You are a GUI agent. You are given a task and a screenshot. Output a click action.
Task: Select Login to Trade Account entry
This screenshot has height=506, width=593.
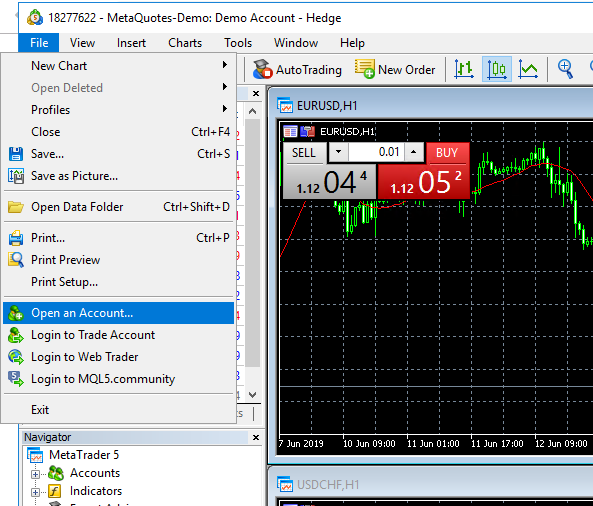click(x=119, y=335)
